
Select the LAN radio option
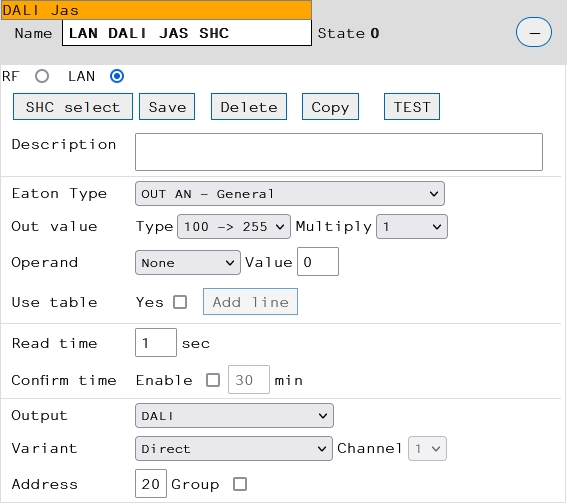click(x=117, y=76)
